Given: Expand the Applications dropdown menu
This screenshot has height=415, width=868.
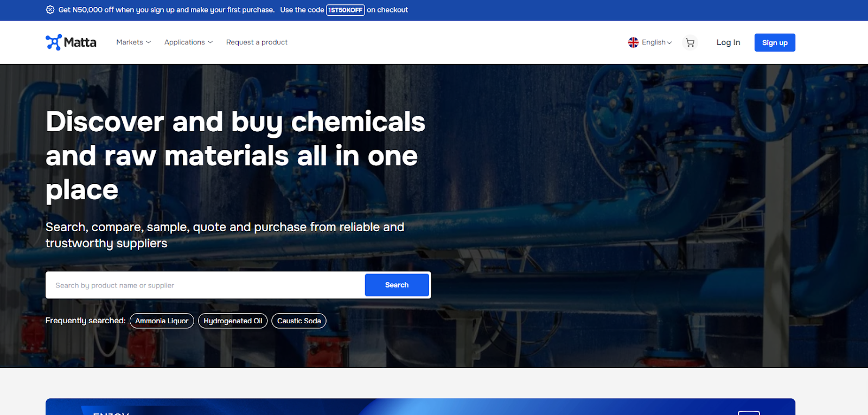Looking at the screenshot, I should tap(188, 42).
